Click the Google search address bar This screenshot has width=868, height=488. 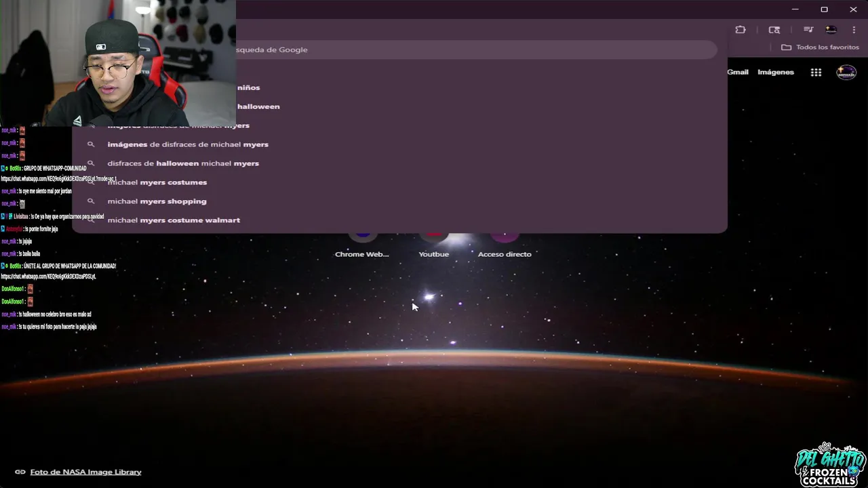click(x=476, y=49)
